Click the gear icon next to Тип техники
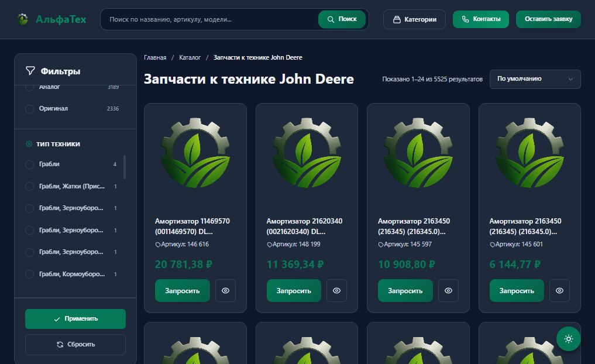This screenshot has height=364, width=595. pyautogui.click(x=29, y=144)
